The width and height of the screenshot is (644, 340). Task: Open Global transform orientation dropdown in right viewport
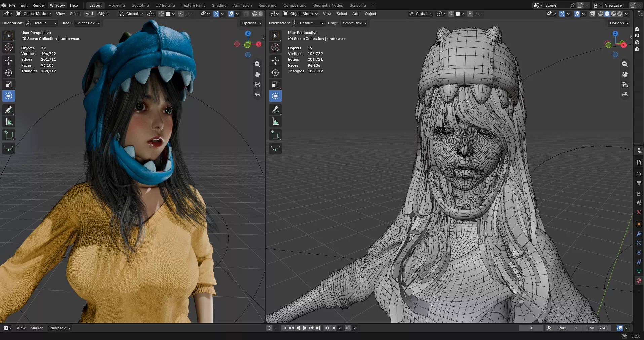pyautogui.click(x=421, y=14)
